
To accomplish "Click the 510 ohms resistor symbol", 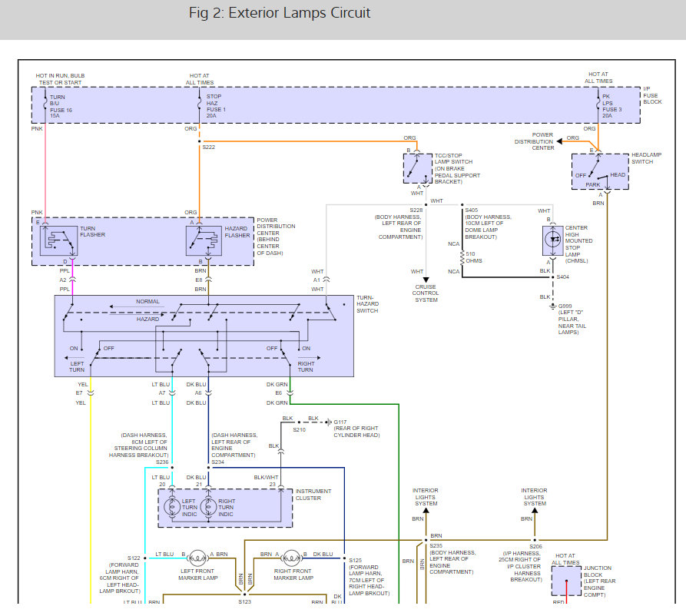I will coord(462,257).
